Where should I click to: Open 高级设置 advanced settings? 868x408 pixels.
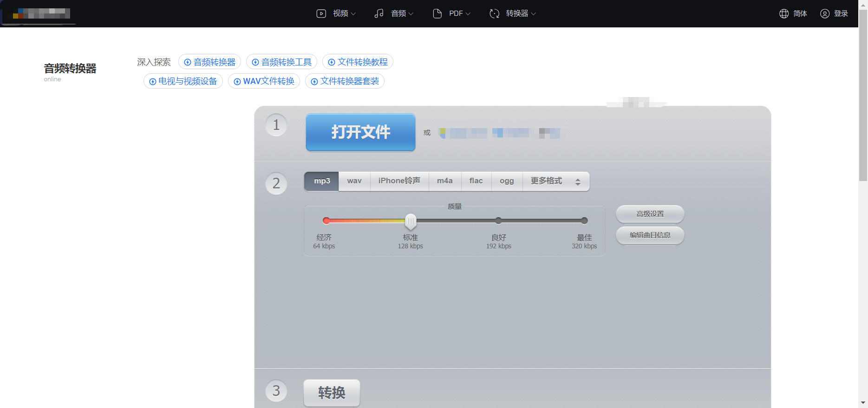[x=650, y=214]
